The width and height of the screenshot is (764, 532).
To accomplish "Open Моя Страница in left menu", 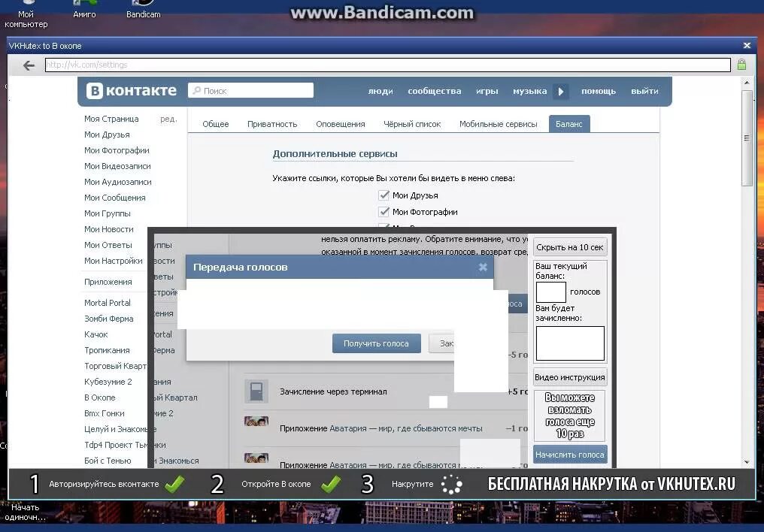I will pyautogui.click(x=111, y=119).
